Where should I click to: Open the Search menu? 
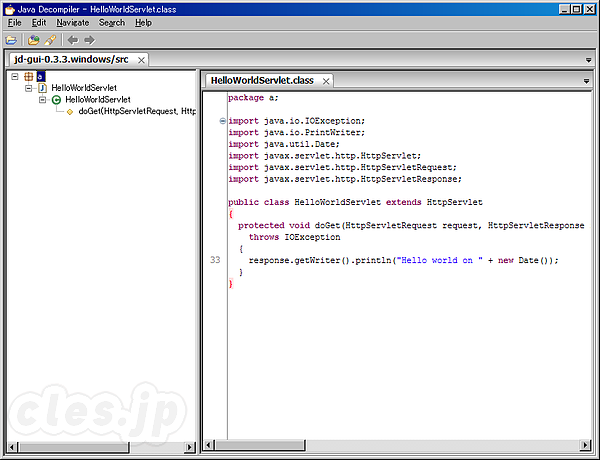[x=112, y=22]
